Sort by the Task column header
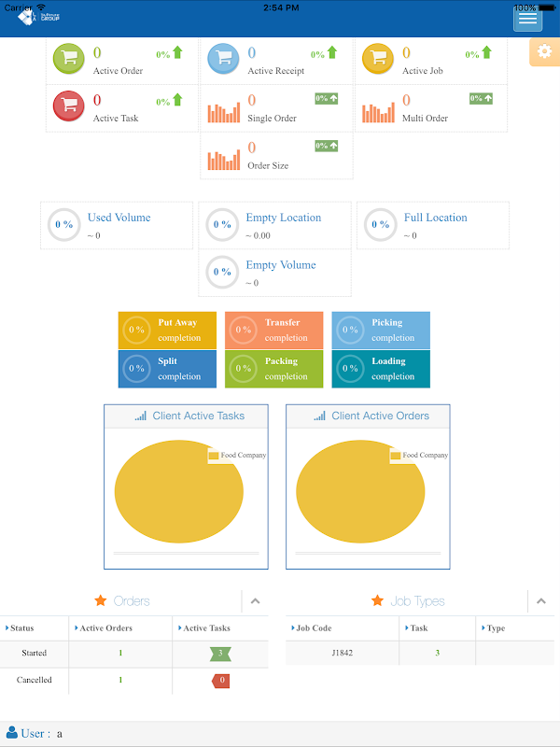The width and height of the screenshot is (560, 747). pyautogui.click(x=437, y=627)
